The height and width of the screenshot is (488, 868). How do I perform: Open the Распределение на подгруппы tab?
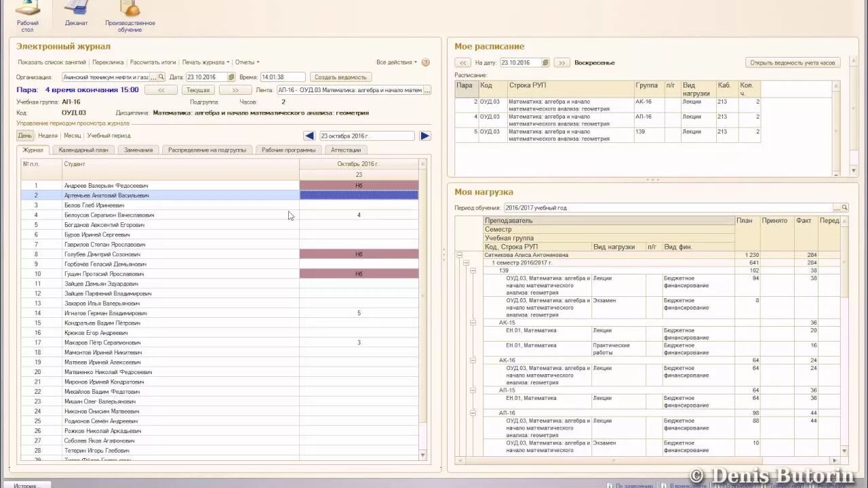coord(207,150)
